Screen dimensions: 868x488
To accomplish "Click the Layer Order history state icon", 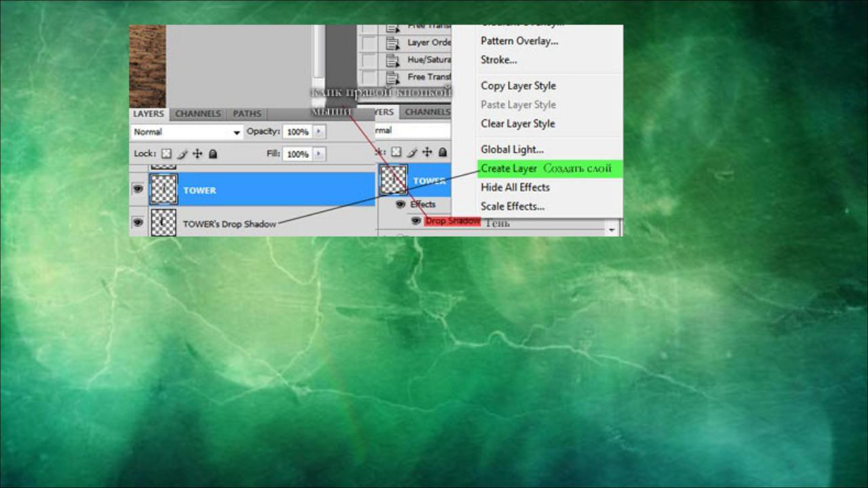I will tap(392, 43).
